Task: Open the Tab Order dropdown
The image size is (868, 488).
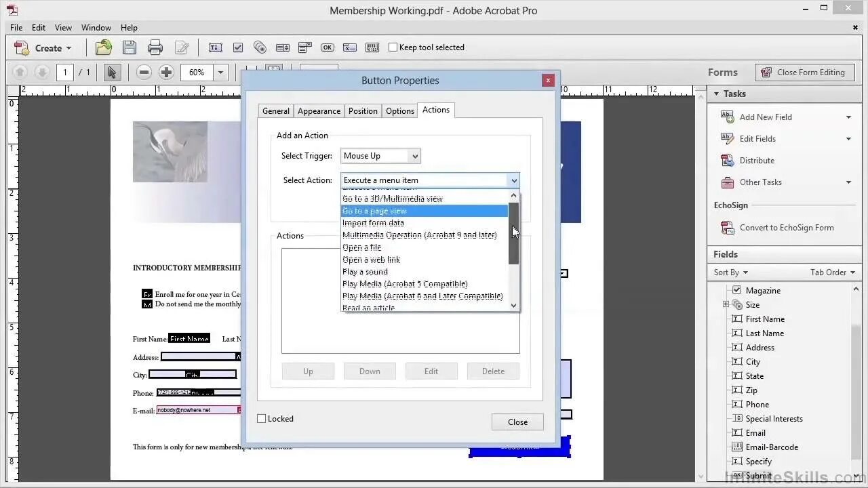Action: pyautogui.click(x=833, y=272)
